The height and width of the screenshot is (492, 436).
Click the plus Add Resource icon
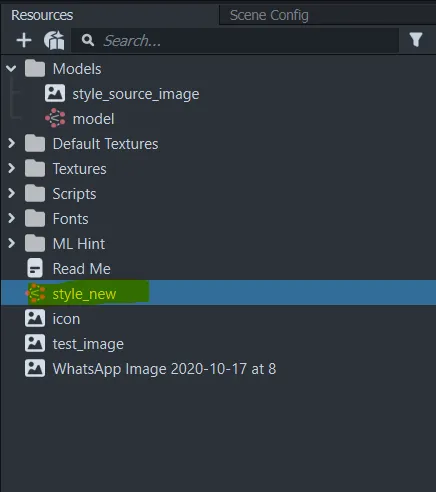(24, 40)
